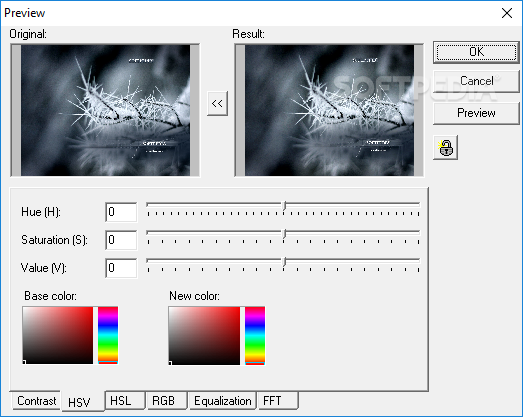Click the Result preview image

[x=329, y=110]
